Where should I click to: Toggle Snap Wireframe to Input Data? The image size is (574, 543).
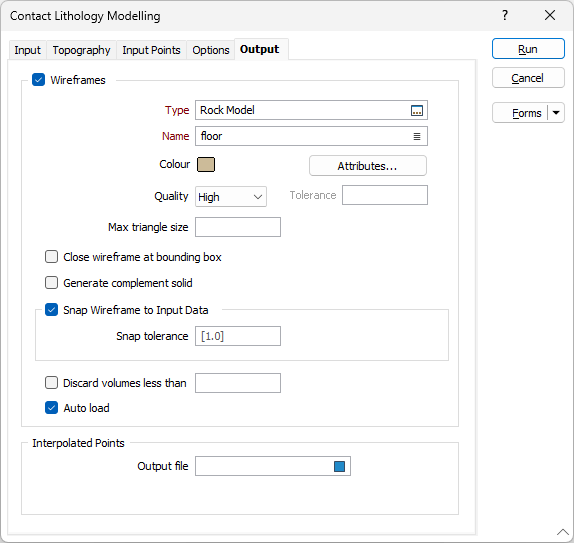click(x=51, y=310)
